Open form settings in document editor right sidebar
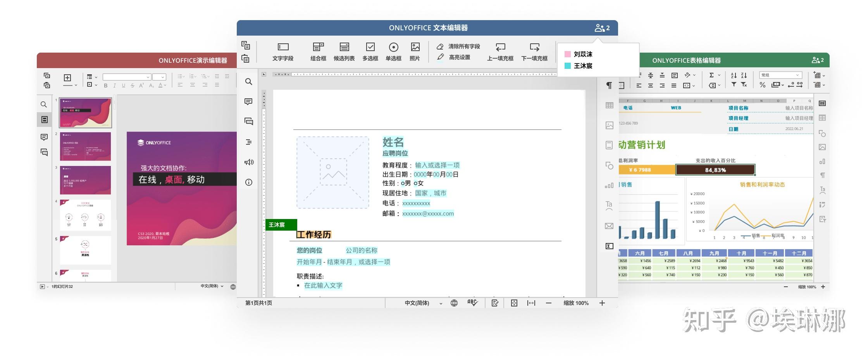Image resolution: width=868 pixels, height=356 pixels. (x=609, y=246)
